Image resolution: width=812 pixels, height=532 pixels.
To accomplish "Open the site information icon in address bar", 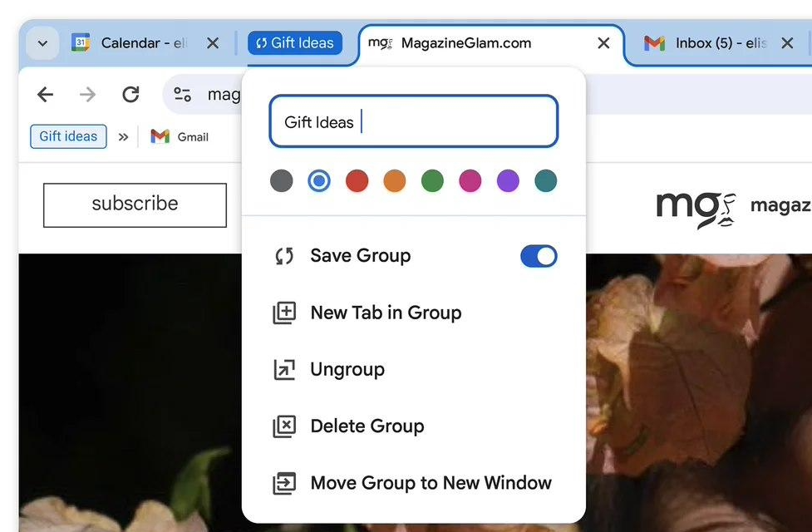I will pyautogui.click(x=182, y=94).
